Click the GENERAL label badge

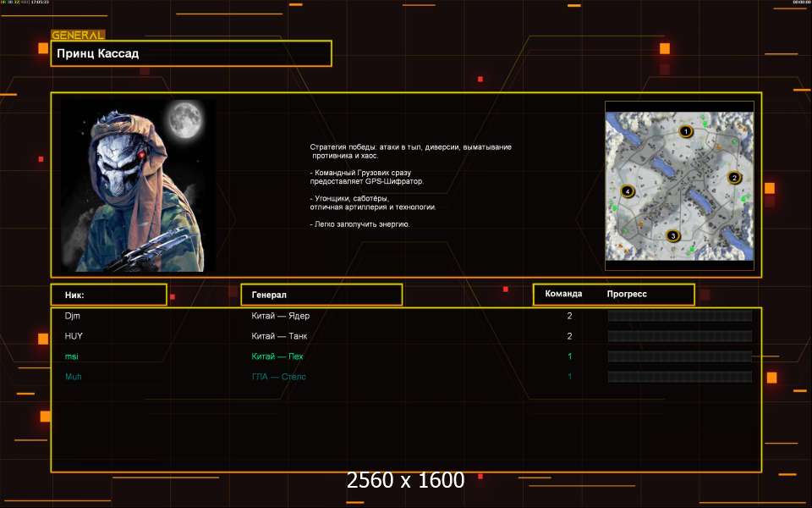[x=78, y=36]
